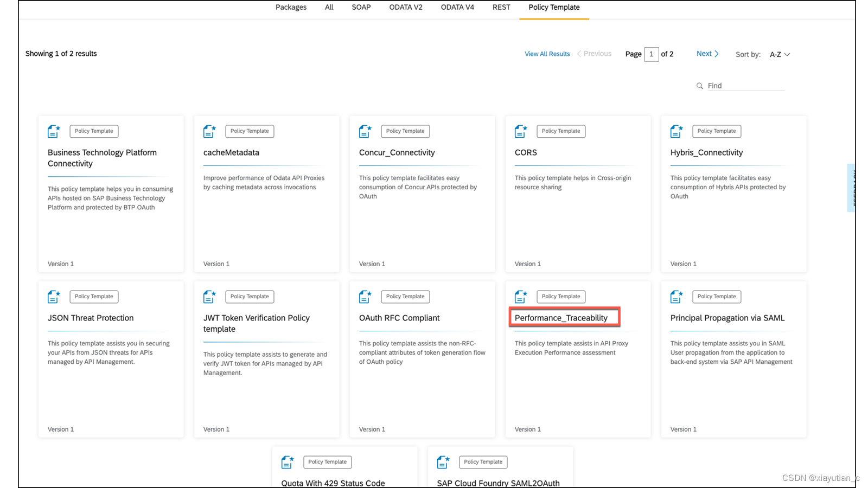868x488 pixels.
Task: Click the page number input box
Action: point(651,54)
